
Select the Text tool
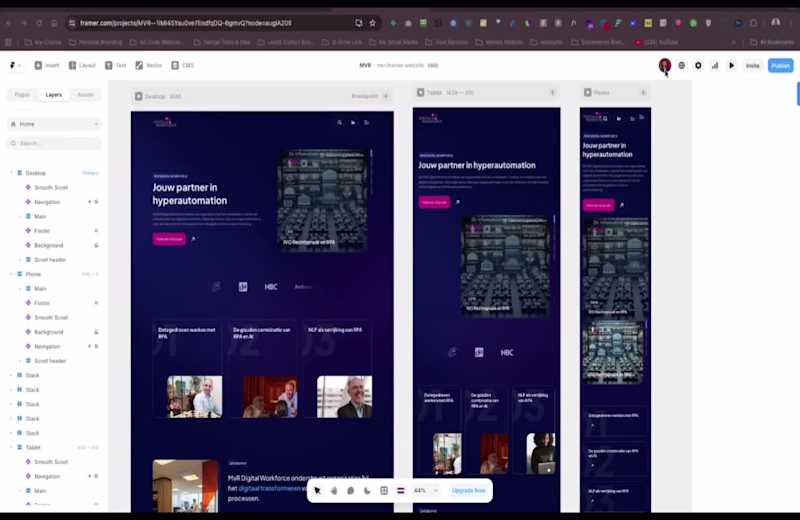coord(116,65)
